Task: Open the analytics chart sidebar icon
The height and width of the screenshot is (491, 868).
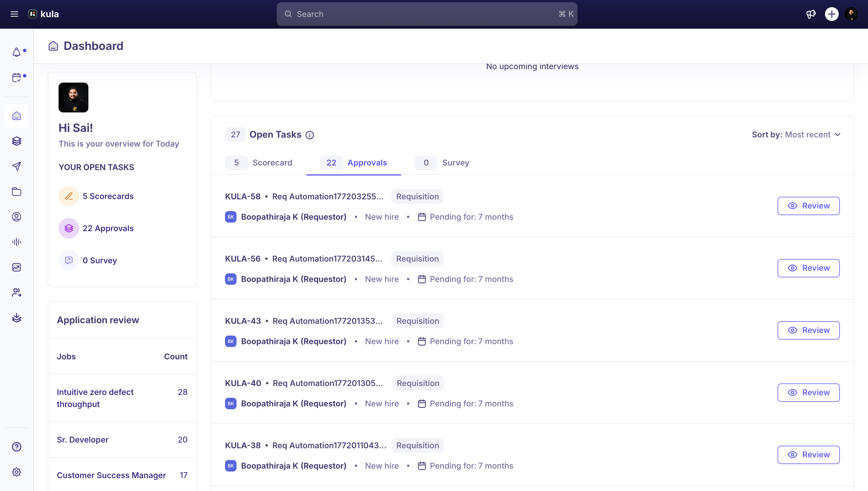Action: [x=17, y=267]
